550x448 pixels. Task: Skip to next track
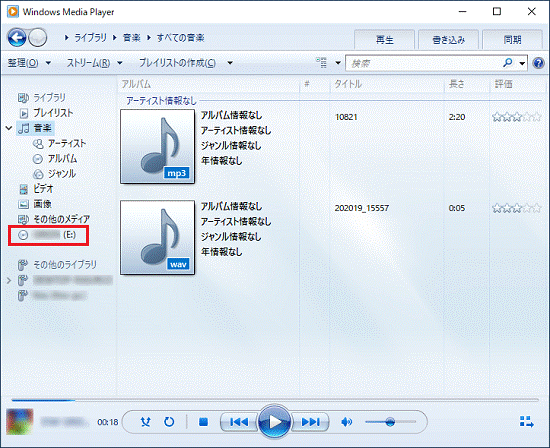311,422
